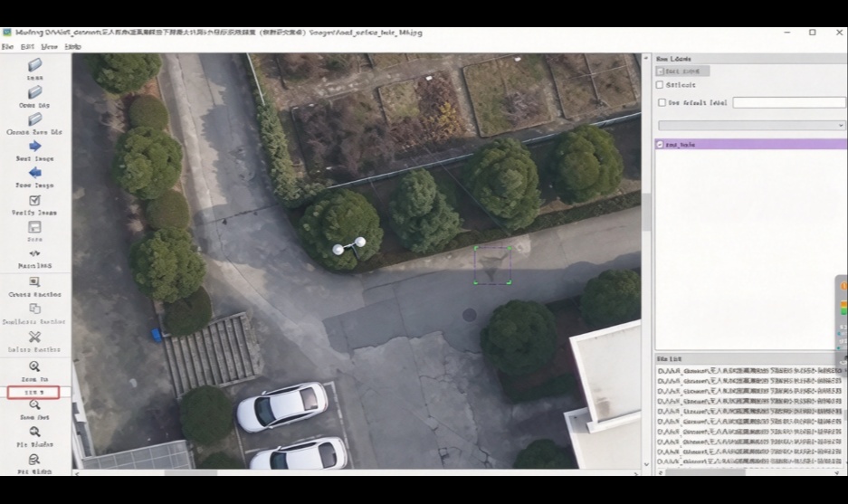Open the Edit menu
848x504 pixels.
tap(27, 47)
